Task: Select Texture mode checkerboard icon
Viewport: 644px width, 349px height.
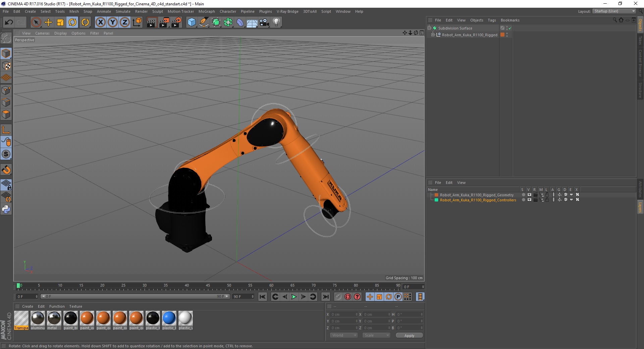Action: tap(6, 66)
